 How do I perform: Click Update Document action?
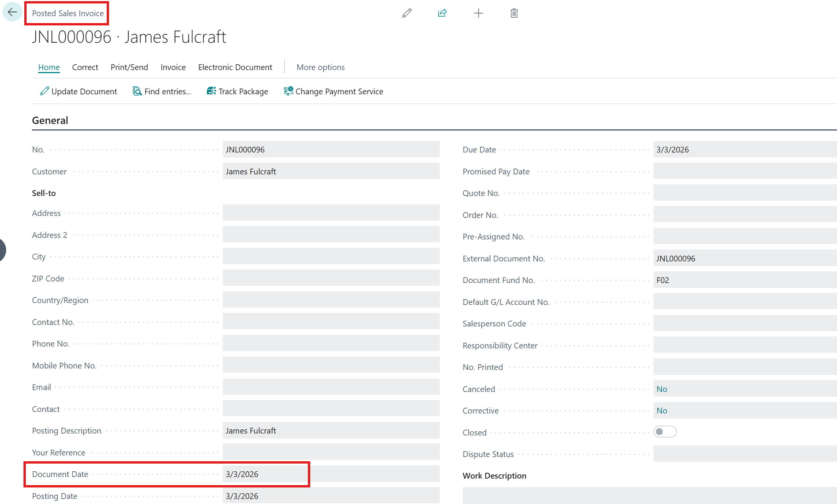coord(79,91)
